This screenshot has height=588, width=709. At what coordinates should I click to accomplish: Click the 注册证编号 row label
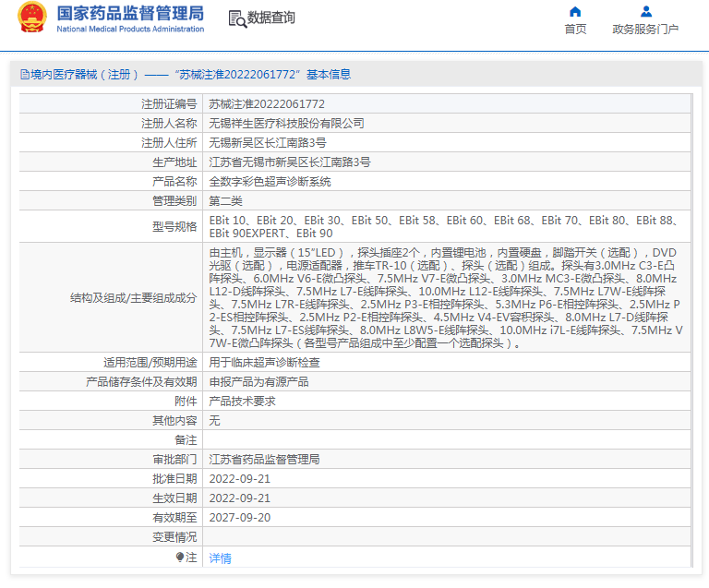point(169,104)
